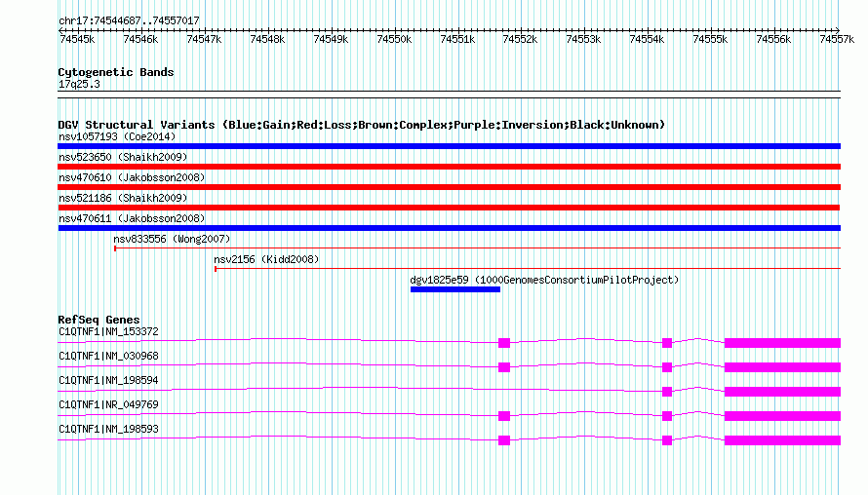
Task: Click first exon box of NM_153372
Action: 504,343
